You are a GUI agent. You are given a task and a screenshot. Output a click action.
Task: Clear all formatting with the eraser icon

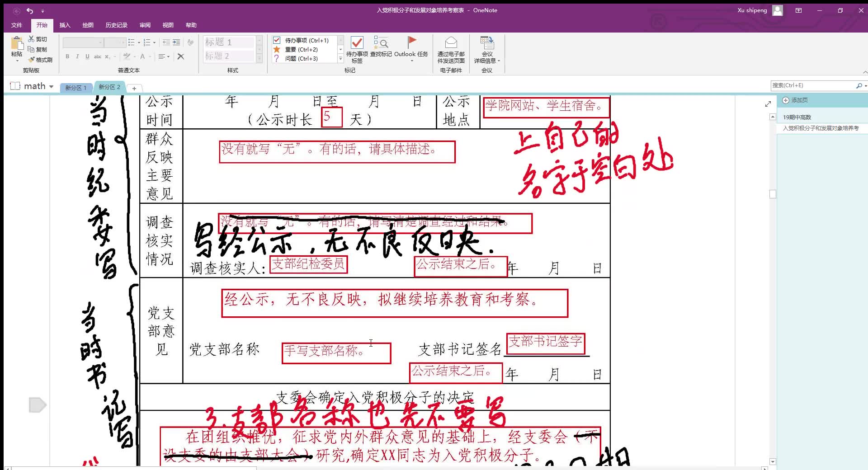pos(190,42)
